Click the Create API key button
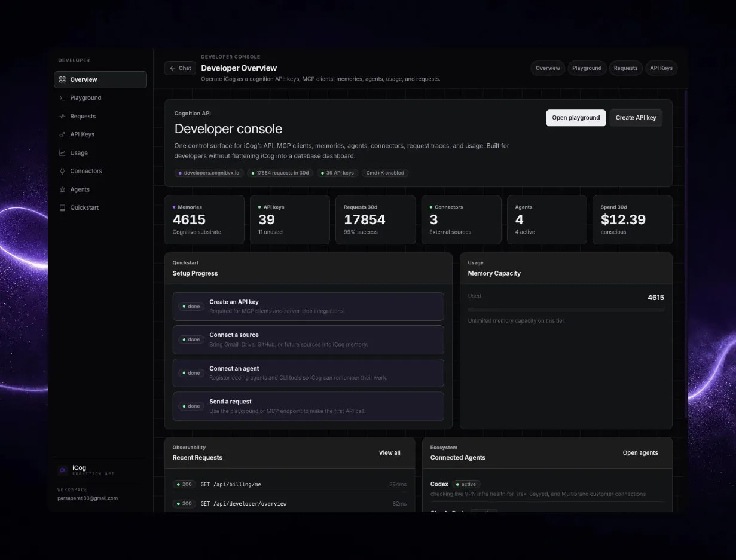The height and width of the screenshot is (560, 736). click(x=636, y=118)
